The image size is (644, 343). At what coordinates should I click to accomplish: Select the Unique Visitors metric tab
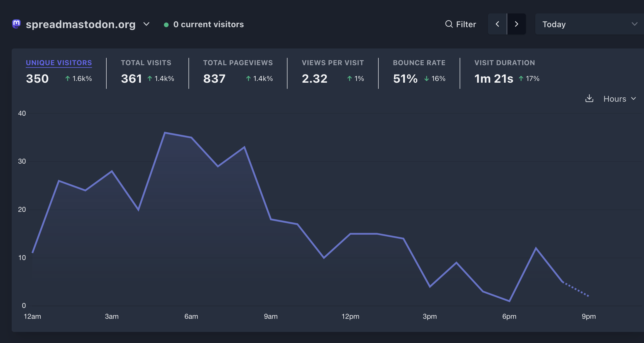(59, 63)
